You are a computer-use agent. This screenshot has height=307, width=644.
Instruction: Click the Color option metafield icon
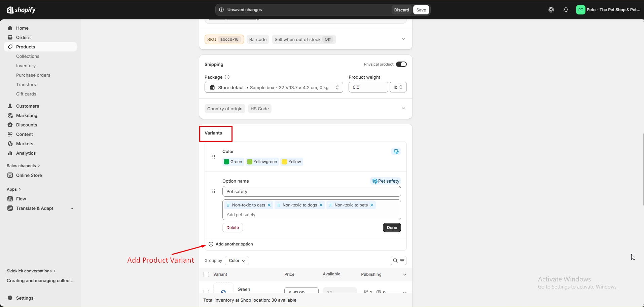pos(396,152)
